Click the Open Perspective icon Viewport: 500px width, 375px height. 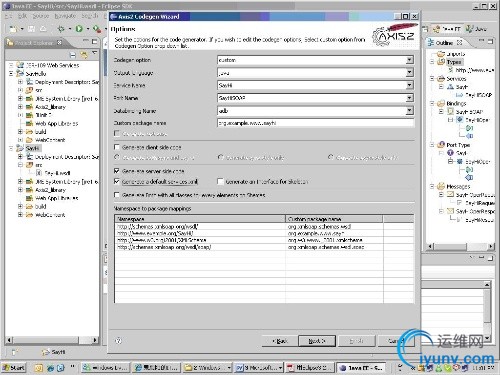tap(425, 29)
